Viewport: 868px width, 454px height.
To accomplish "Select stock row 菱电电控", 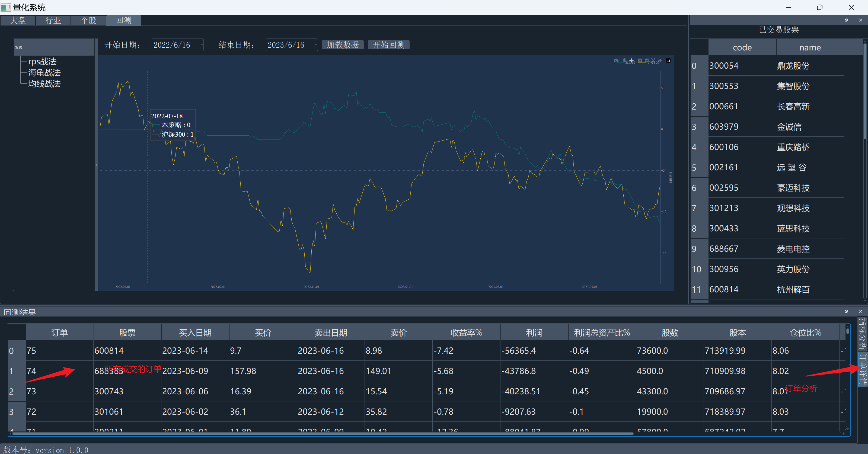I will 810,249.
